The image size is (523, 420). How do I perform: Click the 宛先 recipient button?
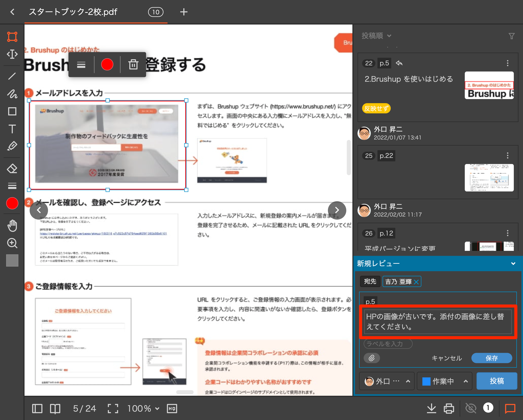[x=370, y=281]
